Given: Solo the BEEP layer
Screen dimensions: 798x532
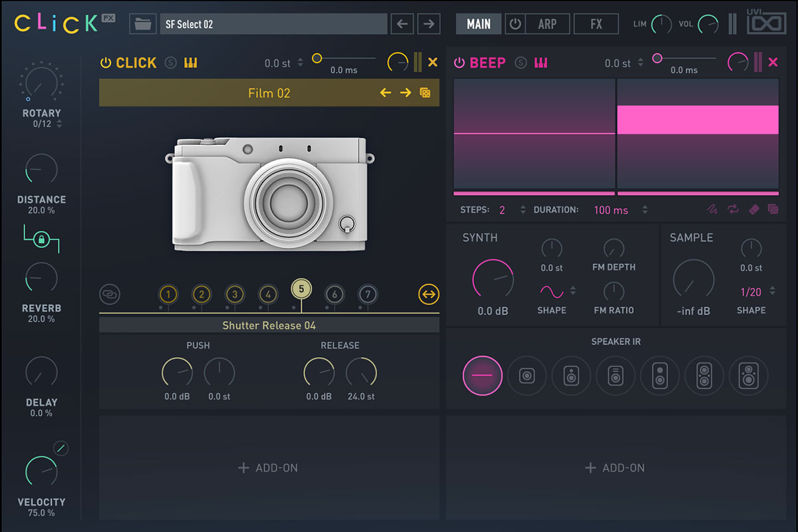Looking at the screenshot, I should 521,63.
